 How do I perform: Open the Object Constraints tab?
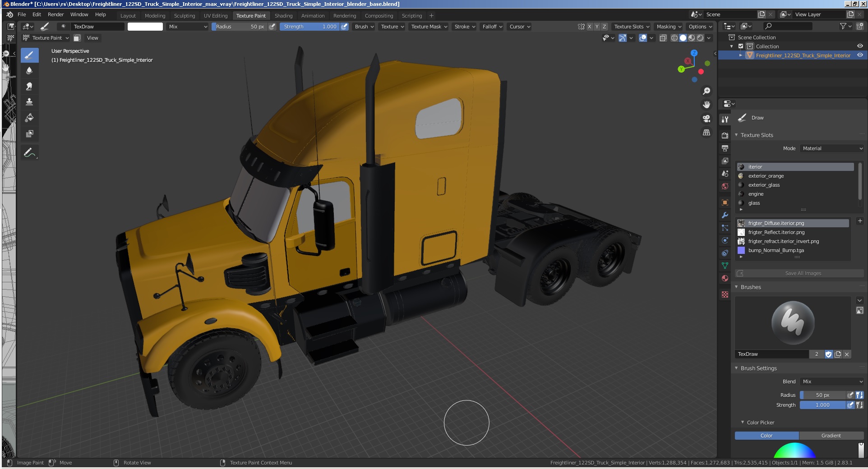coord(725,253)
